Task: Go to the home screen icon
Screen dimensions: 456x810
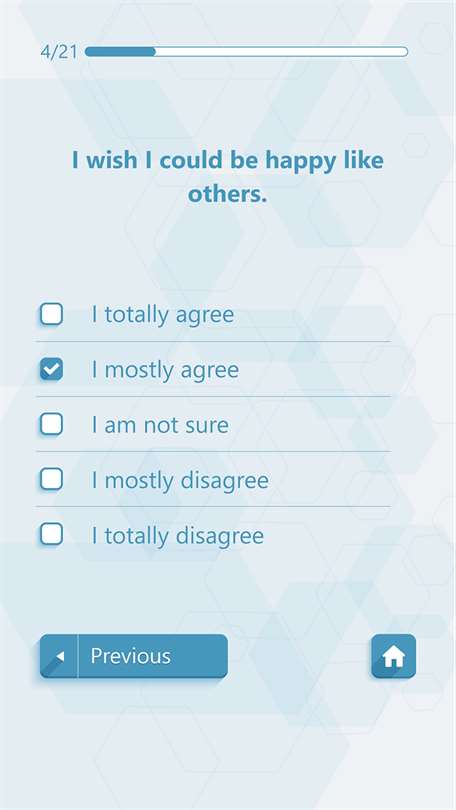Action: click(393, 656)
